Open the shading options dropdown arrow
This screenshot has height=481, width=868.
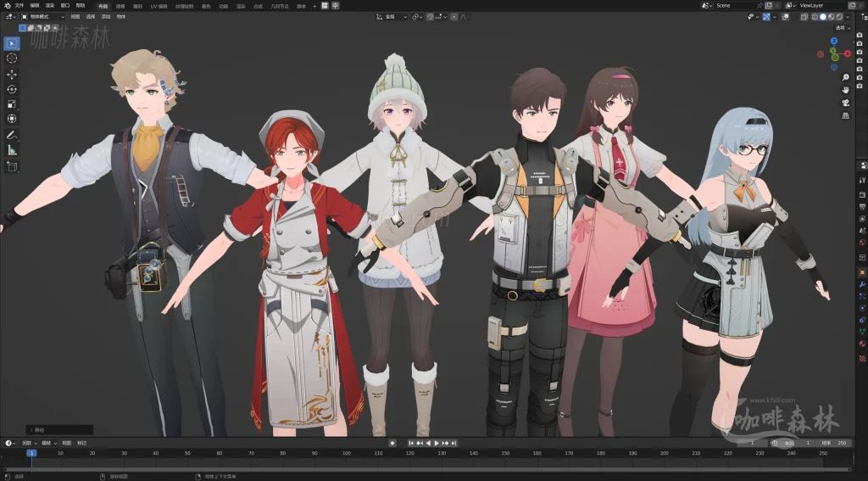848,17
